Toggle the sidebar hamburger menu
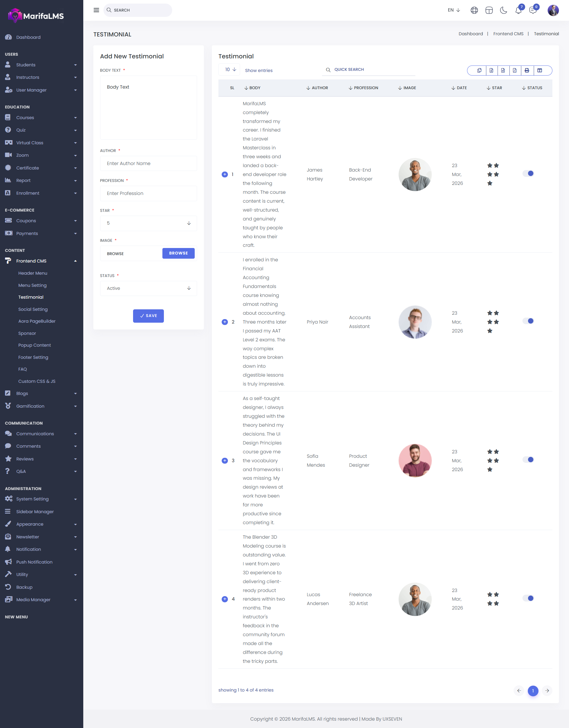The image size is (569, 728). (x=96, y=10)
